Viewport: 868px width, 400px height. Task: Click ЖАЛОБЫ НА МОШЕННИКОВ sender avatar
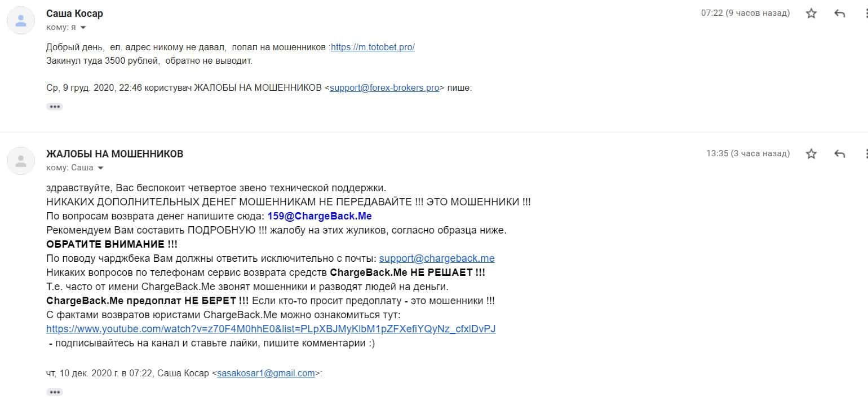point(21,161)
